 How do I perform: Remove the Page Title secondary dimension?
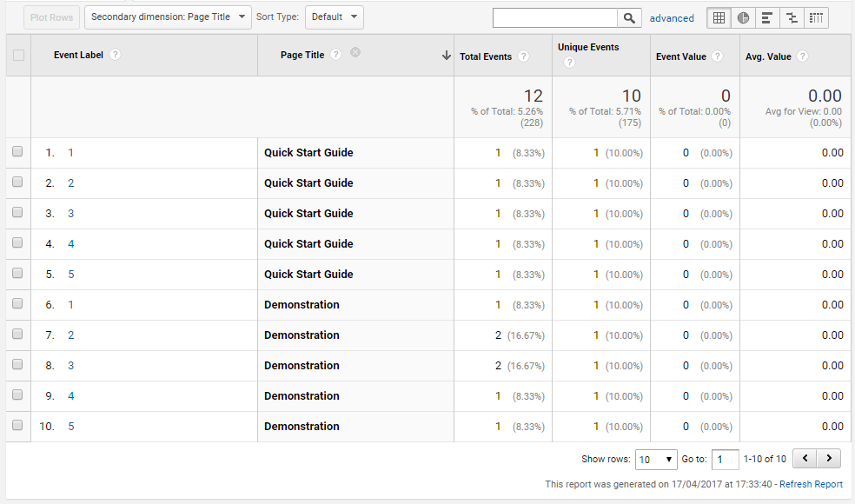tap(355, 54)
